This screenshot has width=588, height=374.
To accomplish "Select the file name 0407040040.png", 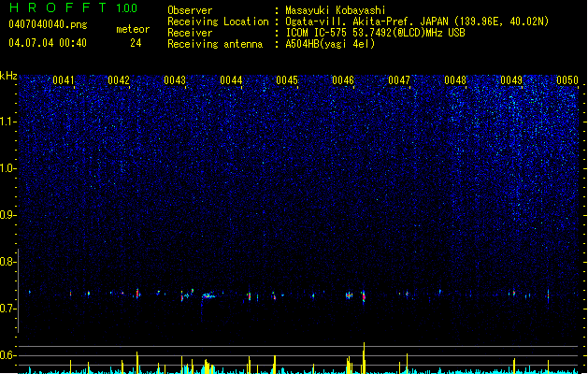I will coord(48,24).
